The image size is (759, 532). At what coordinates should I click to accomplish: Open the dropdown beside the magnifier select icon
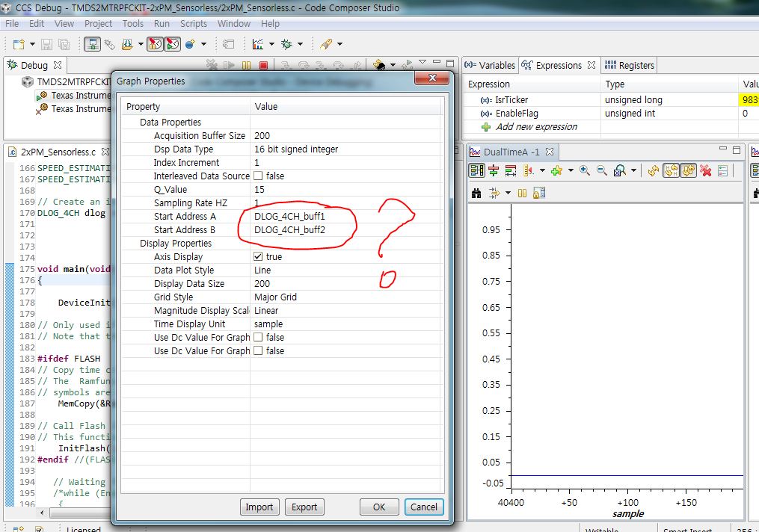click(633, 170)
